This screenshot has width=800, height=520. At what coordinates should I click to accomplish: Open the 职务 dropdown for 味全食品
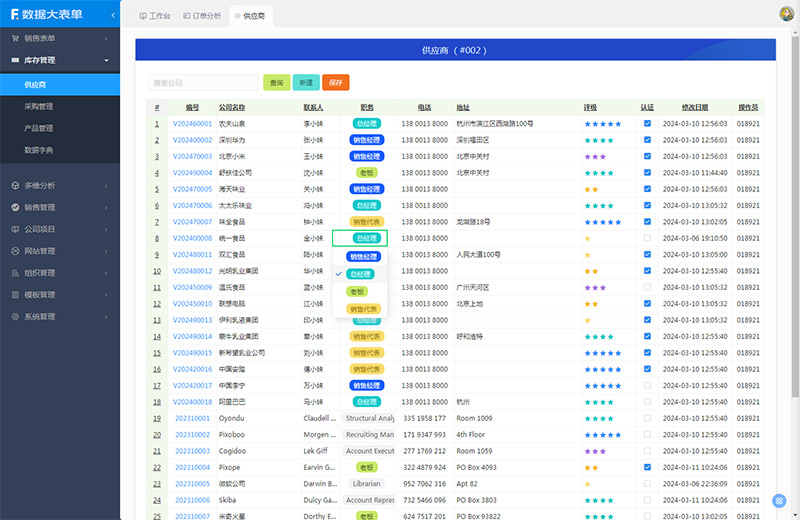pos(366,222)
